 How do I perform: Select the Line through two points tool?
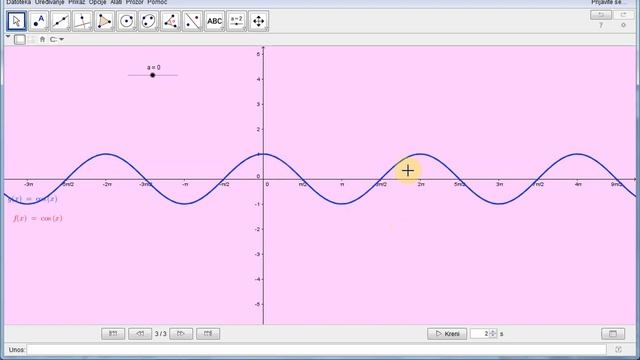(60, 21)
